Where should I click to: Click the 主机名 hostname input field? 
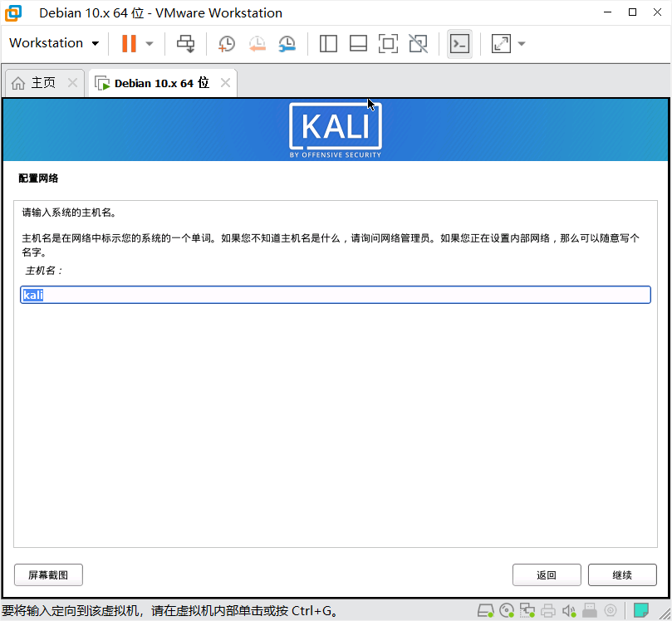pyautogui.click(x=336, y=295)
